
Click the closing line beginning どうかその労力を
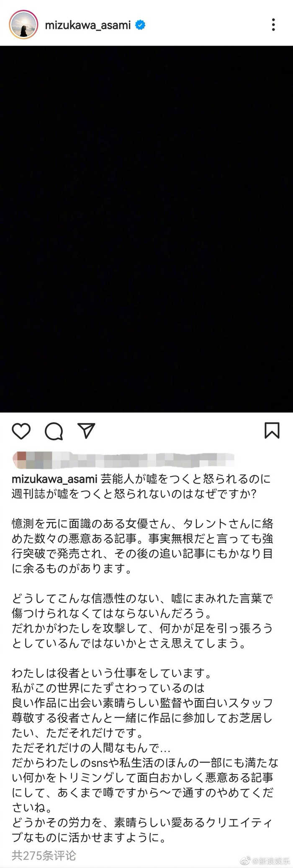[142, 830]
